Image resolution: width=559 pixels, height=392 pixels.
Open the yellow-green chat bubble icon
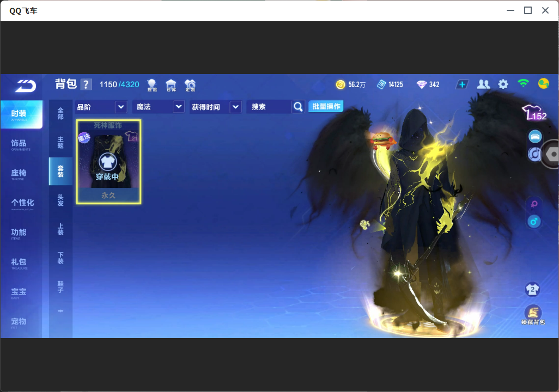[543, 84]
